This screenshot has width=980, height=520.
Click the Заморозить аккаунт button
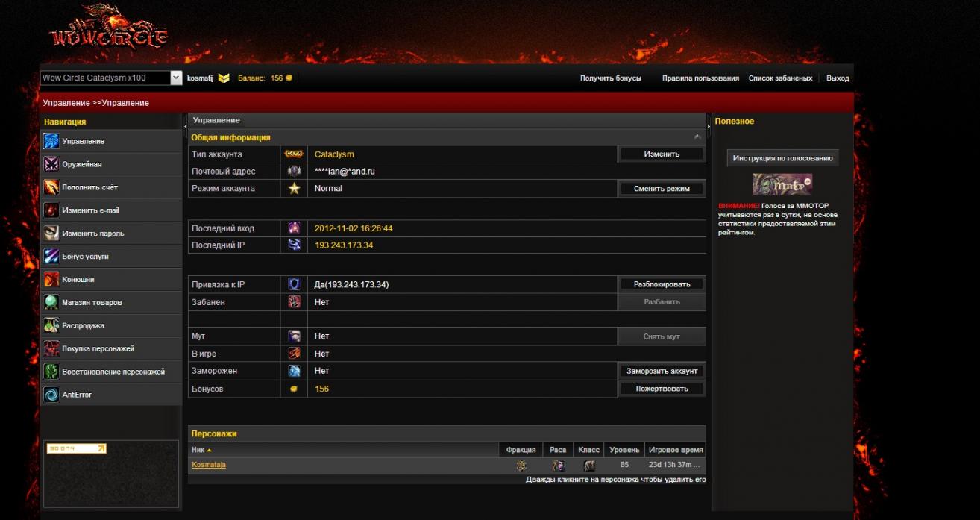[662, 371]
